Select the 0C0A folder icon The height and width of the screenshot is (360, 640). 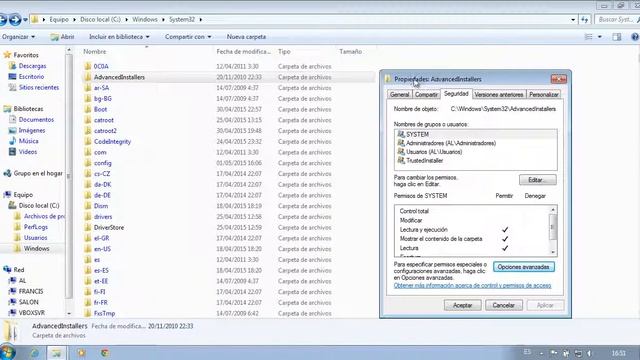tap(87, 66)
